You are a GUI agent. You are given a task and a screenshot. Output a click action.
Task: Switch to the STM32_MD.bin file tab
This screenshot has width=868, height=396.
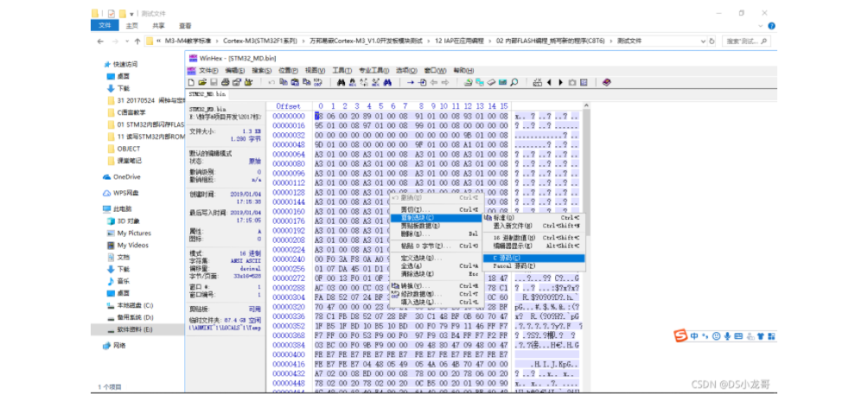[x=207, y=94]
